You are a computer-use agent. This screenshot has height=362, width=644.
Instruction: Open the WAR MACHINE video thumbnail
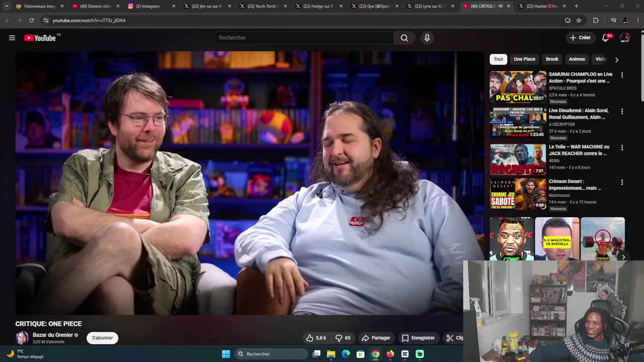point(518,159)
